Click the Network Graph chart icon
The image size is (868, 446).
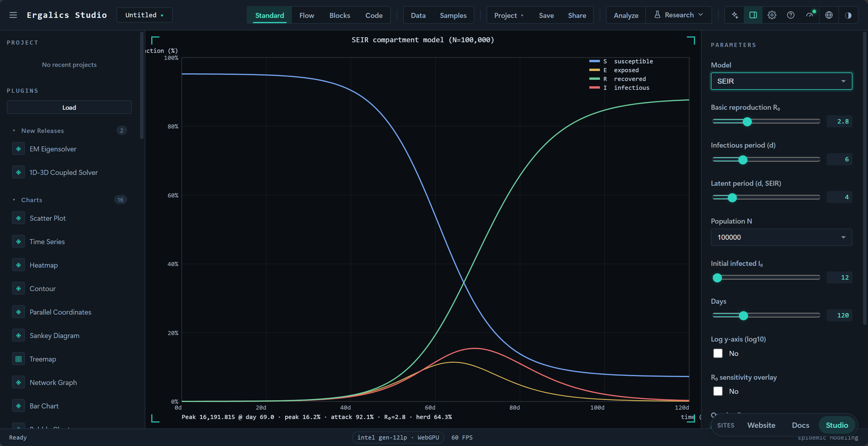(18, 382)
